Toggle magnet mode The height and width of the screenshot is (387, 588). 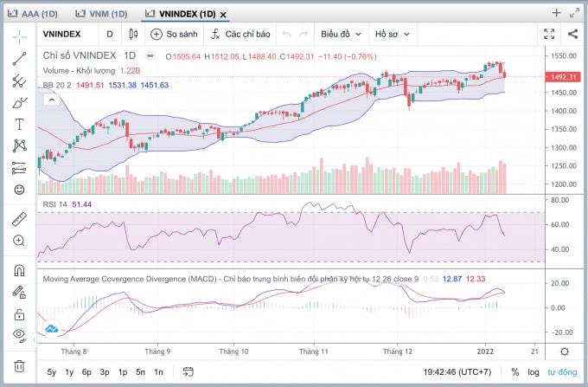point(19,270)
